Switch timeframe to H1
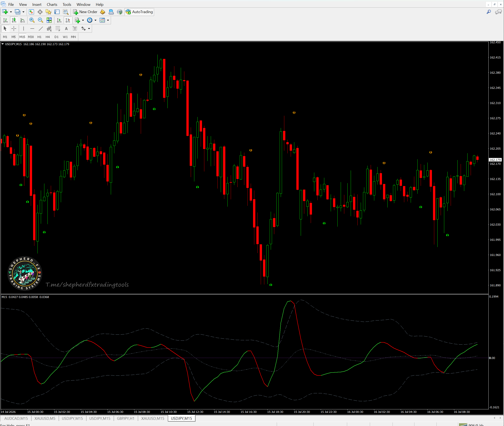The image size is (504, 426). point(39,37)
